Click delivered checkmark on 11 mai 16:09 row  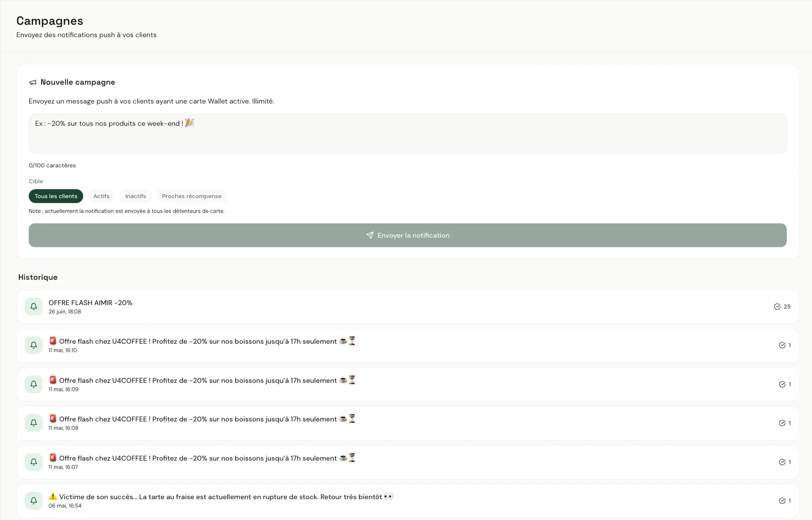pos(782,384)
